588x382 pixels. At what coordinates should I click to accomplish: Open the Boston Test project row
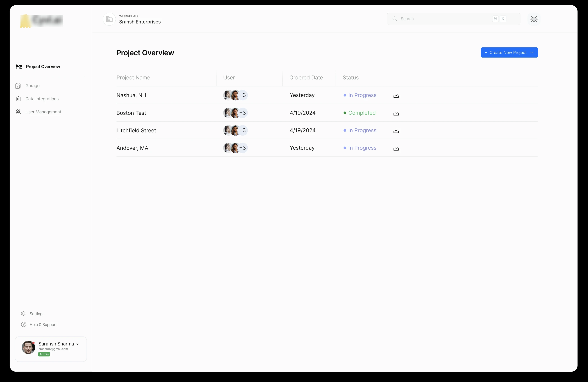[131, 113]
